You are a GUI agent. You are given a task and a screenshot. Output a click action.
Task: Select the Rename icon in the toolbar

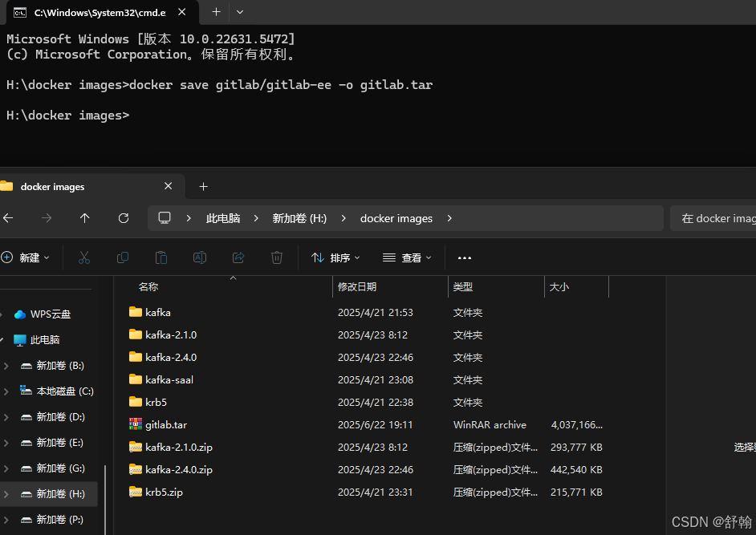pyautogui.click(x=199, y=257)
